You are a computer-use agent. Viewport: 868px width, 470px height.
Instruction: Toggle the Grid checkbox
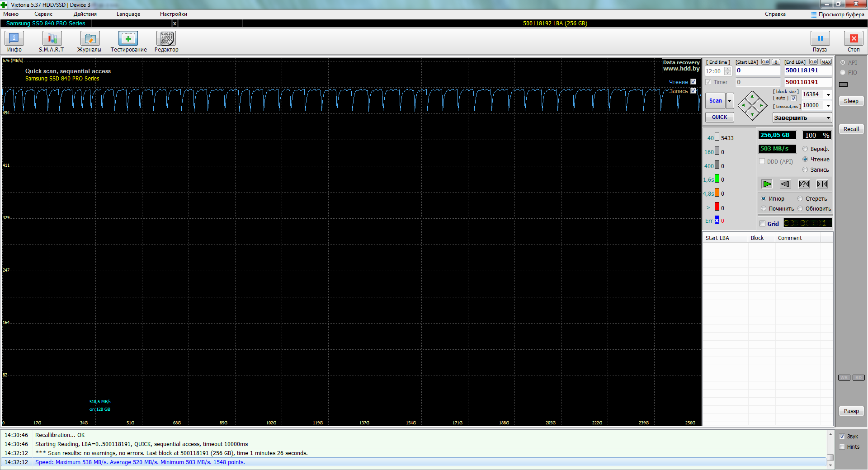point(763,224)
